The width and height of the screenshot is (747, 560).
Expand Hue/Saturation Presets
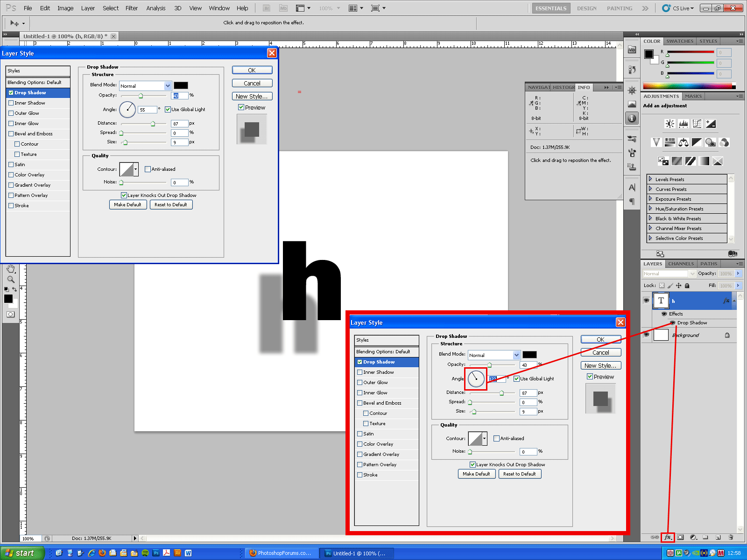(x=650, y=209)
